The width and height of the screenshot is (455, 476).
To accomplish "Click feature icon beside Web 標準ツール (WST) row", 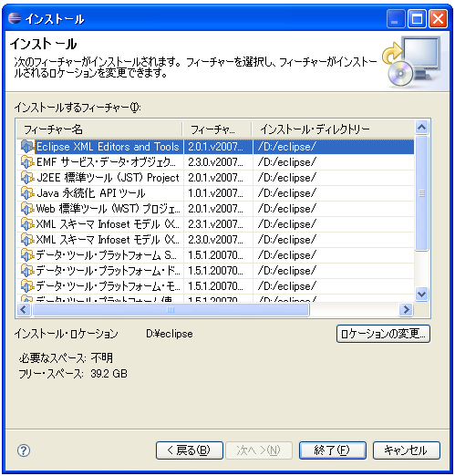I will [x=27, y=209].
